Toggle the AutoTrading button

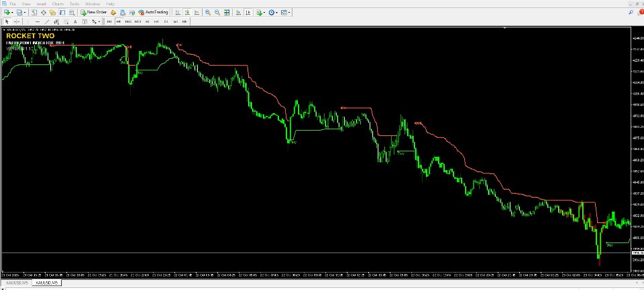153,12
